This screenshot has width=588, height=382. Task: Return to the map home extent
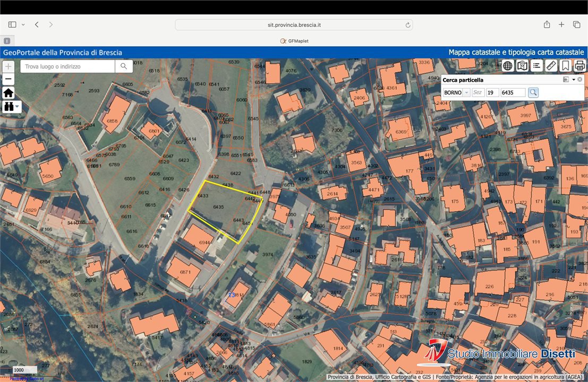[8, 93]
